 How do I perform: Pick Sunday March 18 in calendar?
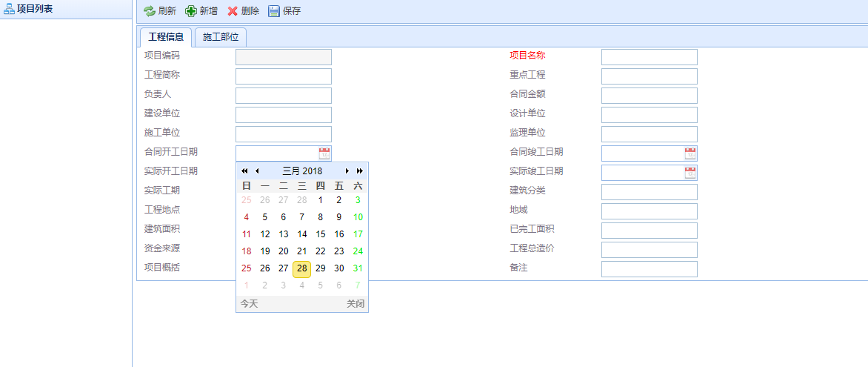[247, 251]
